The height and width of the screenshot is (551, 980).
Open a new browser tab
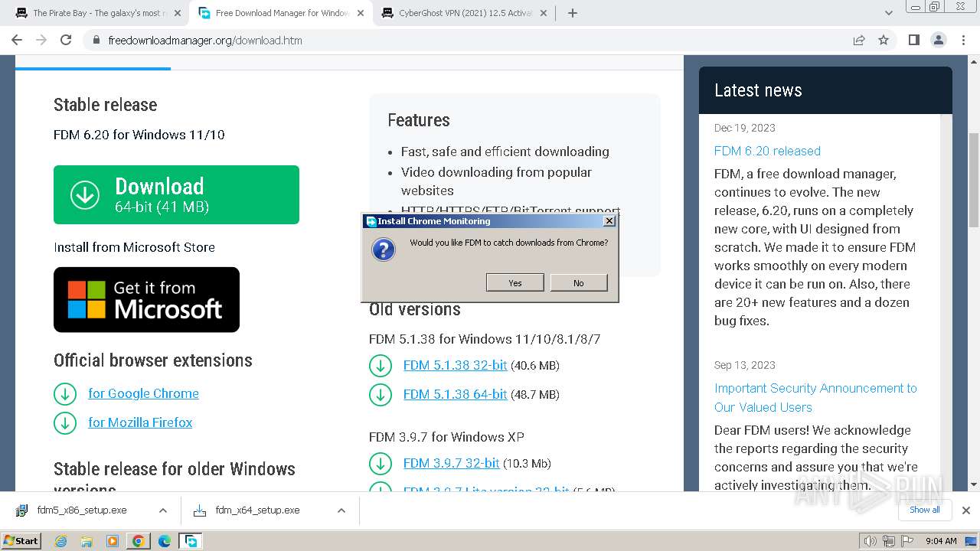573,13
